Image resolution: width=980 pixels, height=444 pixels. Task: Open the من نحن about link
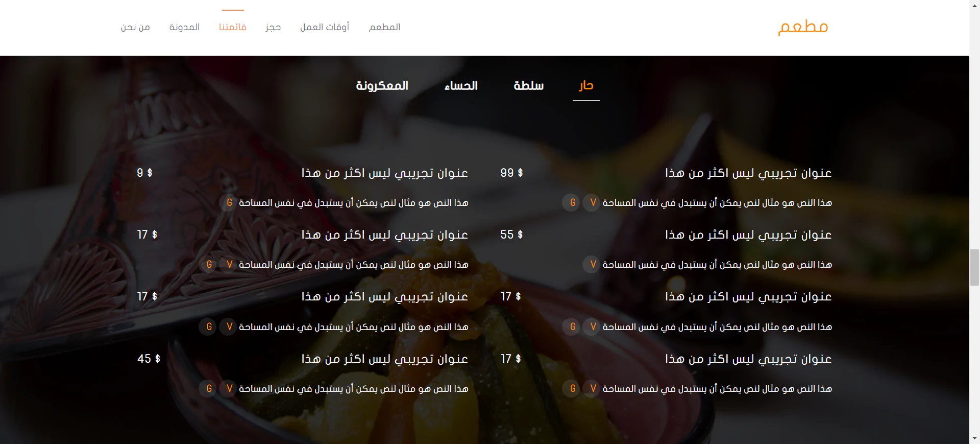point(135,27)
